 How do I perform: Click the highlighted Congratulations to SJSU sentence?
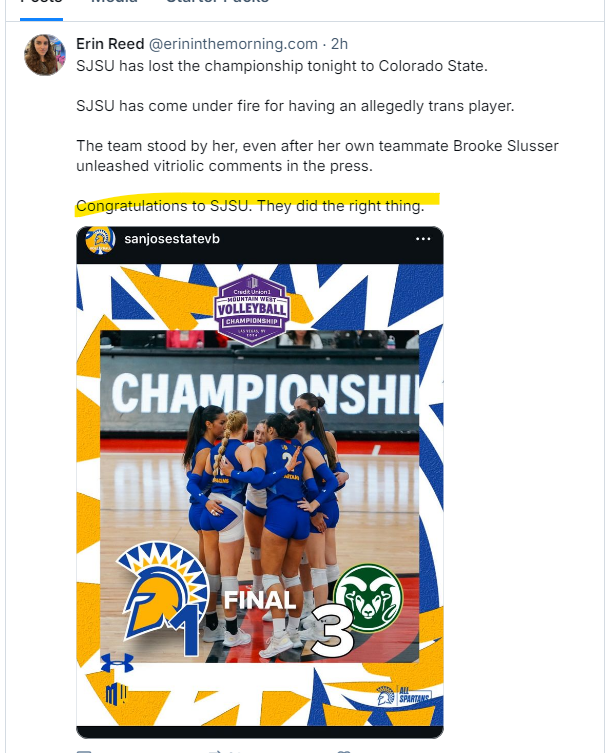pyautogui.click(x=250, y=207)
